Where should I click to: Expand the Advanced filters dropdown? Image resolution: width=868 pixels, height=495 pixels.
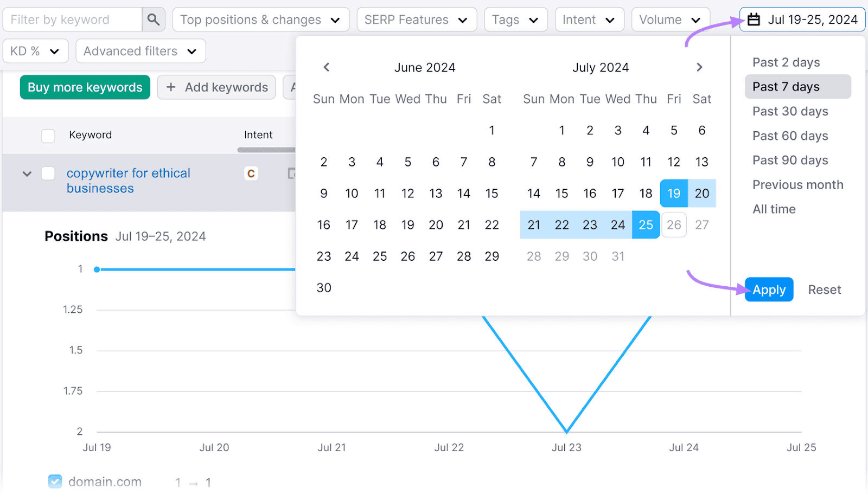(x=141, y=51)
